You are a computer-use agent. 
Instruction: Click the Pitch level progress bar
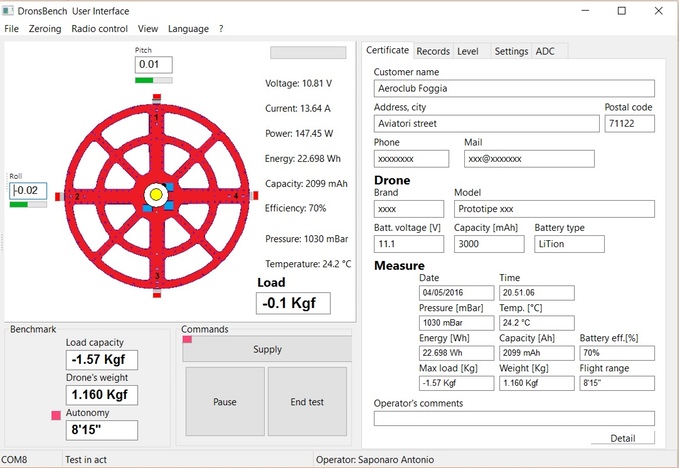click(154, 80)
